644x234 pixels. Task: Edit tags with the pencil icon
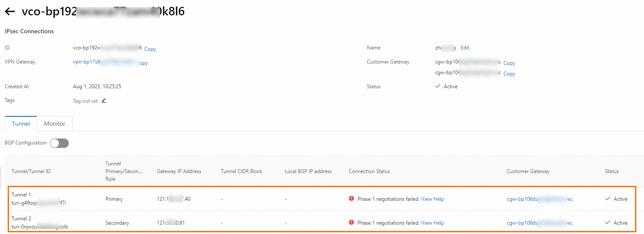tap(104, 101)
